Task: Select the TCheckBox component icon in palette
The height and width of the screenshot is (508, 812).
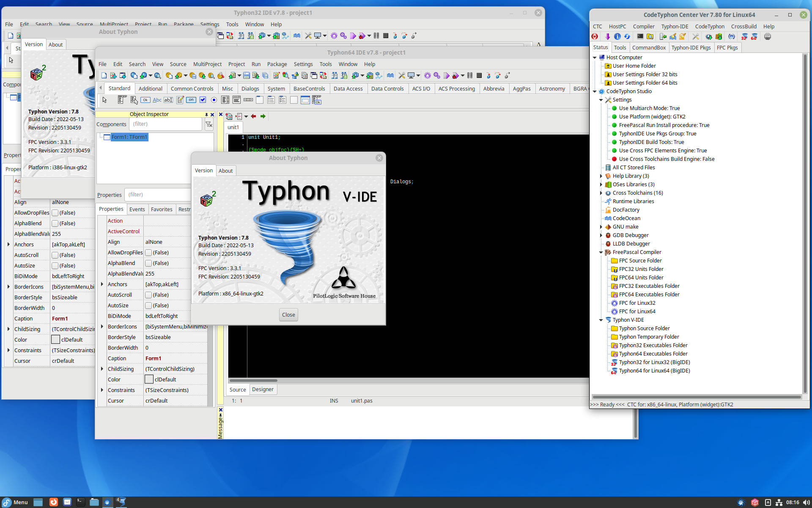Action: 203,100
